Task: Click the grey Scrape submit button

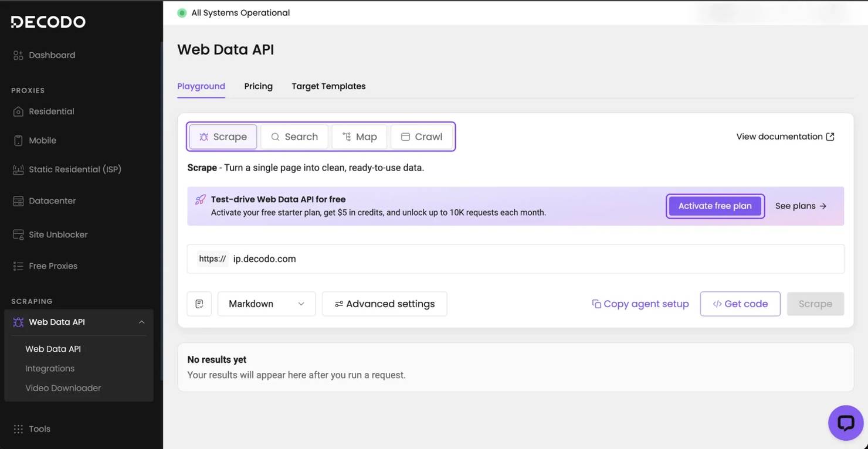Action: (815, 304)
